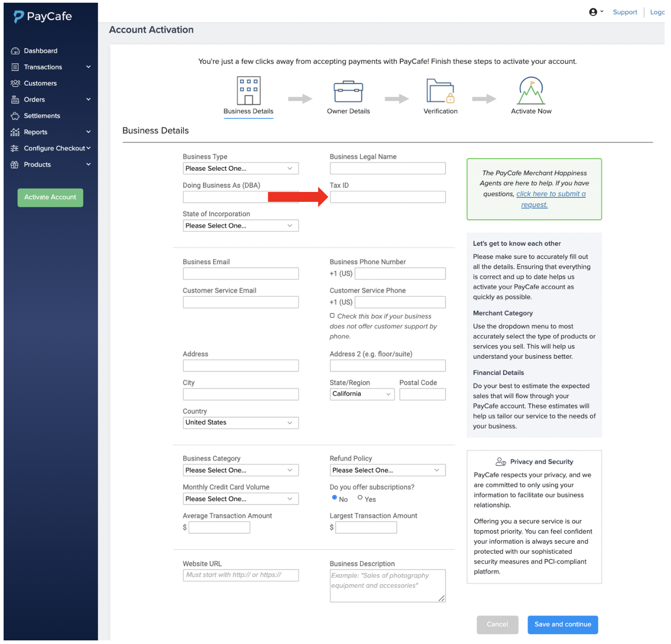671x644 pixels.
Task: Go to Dashboard in sidebar
Action: tap(41, 51)
